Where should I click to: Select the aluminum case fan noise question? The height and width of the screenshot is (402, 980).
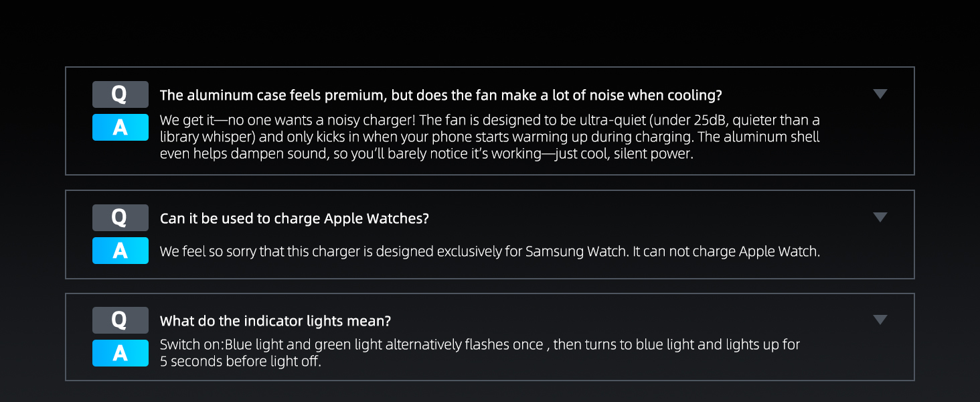point(440,95)
